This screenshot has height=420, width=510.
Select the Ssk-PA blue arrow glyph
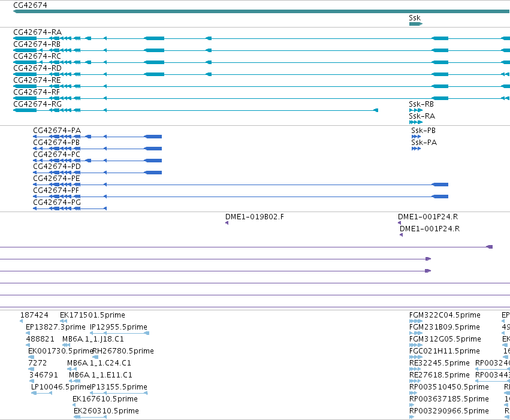pyautogui.click(x=416, y=149)
